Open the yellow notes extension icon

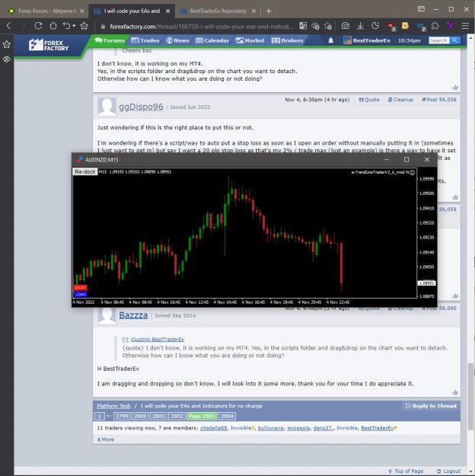[x=405, y=26]
